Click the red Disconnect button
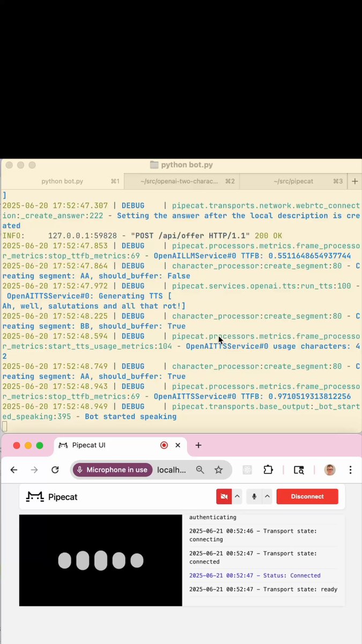This screenshot has height=644, width=362. click(x=307, y=496)
